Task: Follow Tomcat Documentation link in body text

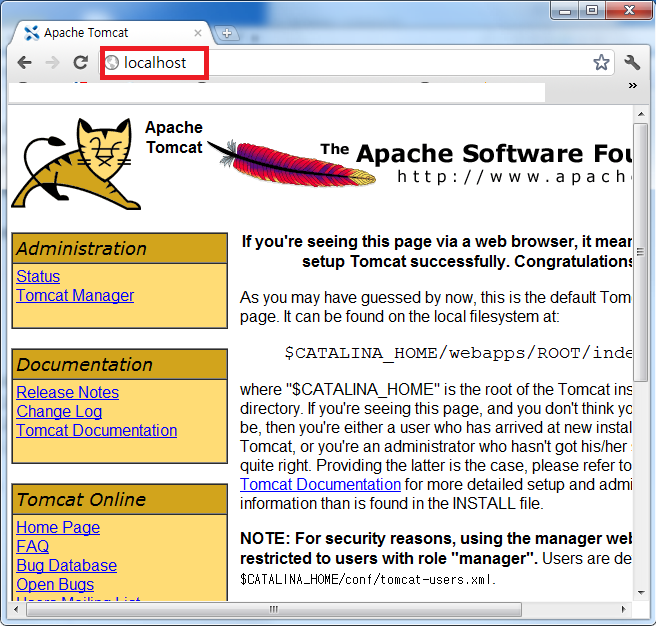Action: pos(320,485)
